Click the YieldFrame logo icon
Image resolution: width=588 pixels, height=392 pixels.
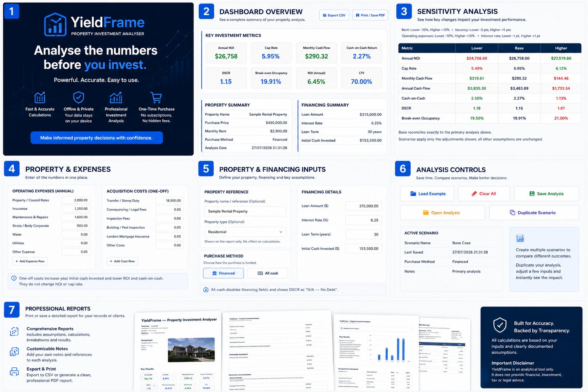pos(55,25)
